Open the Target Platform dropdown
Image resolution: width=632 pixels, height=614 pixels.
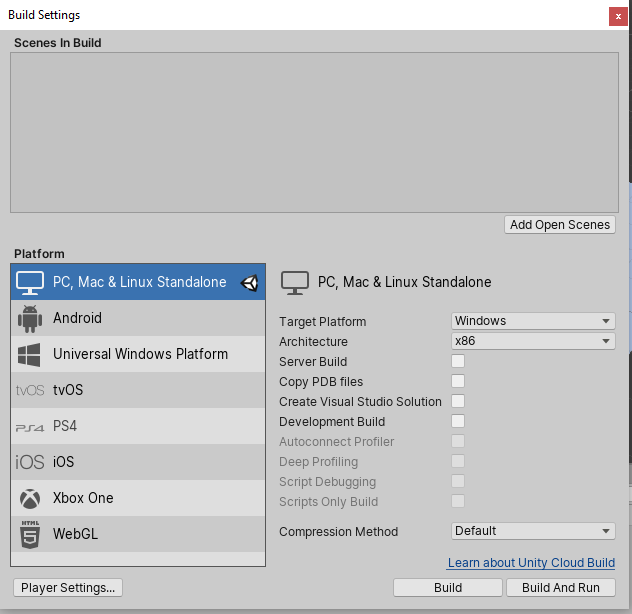point(532,321)
